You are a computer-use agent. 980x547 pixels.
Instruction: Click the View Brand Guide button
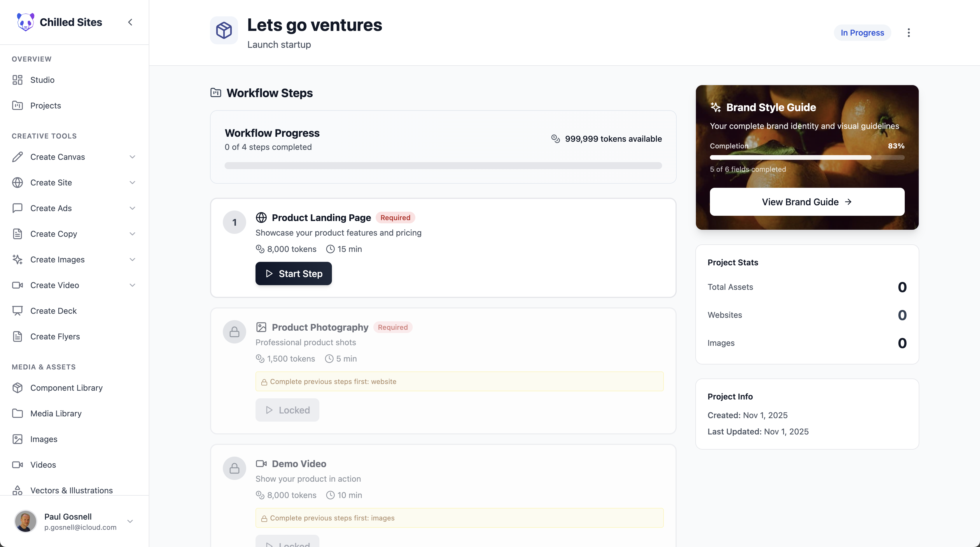click(x=806, y=201)
